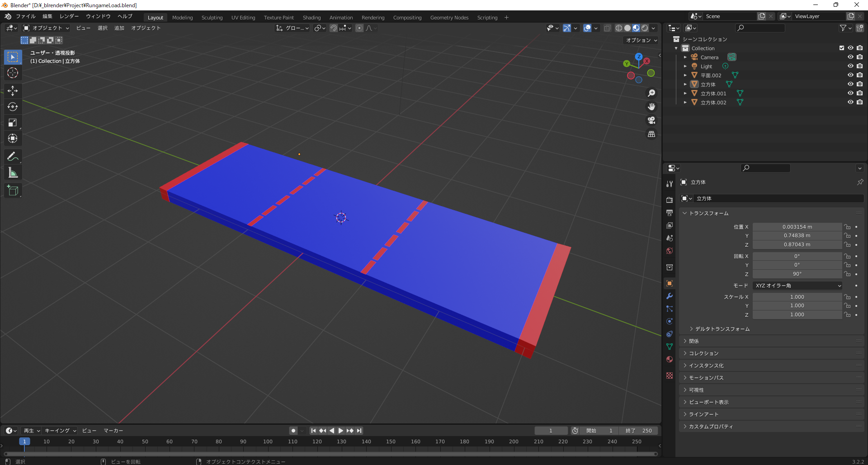Screen dimensions: 868x465
Task: Expand the Camera tree item
Action: click(685, 57)
